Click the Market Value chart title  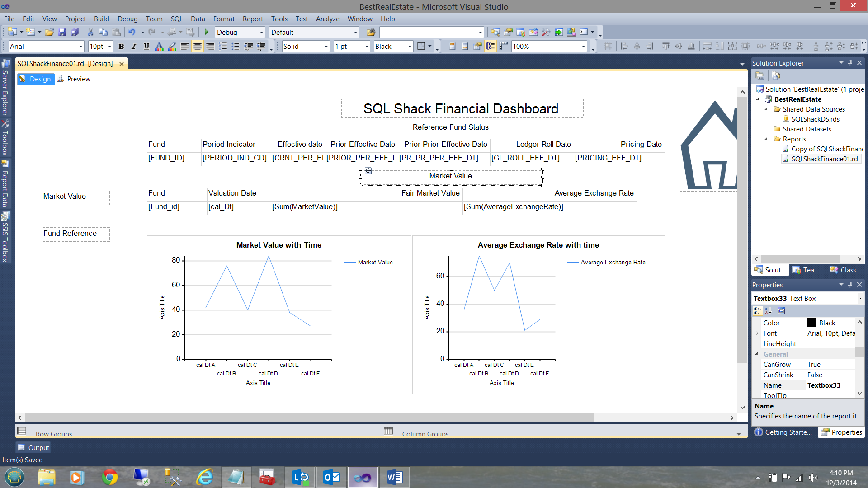(278, 245)
